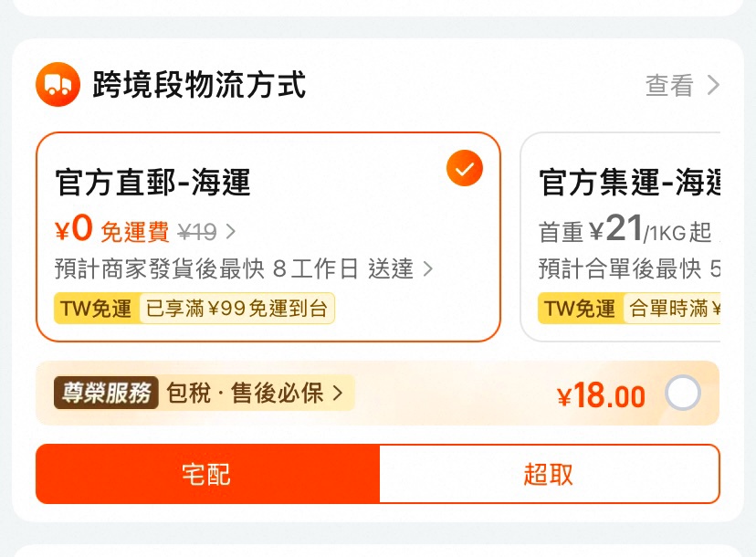Open 查看 logistics details link
Viewport: 756px width, 557px height.
pos(670,86)
